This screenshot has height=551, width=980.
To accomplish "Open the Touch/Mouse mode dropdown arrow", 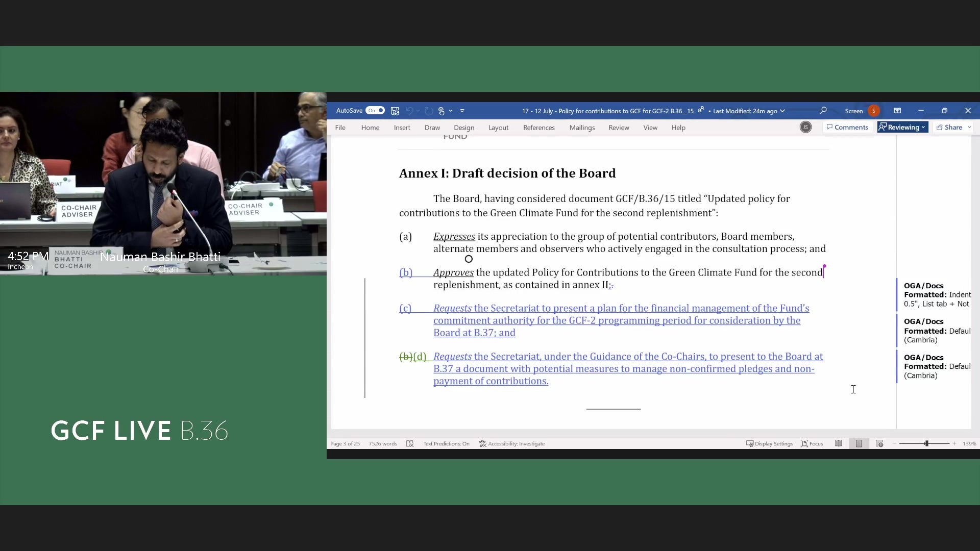I will pos(451,111).
